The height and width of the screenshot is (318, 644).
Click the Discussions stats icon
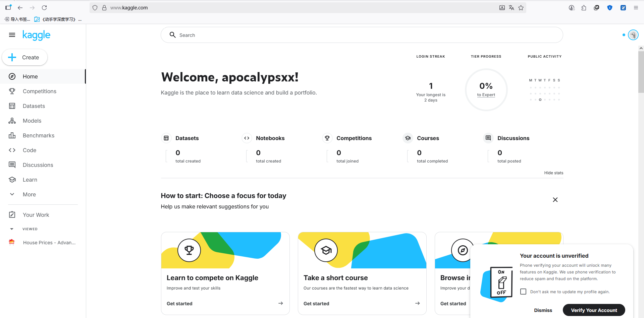(488, 138)
